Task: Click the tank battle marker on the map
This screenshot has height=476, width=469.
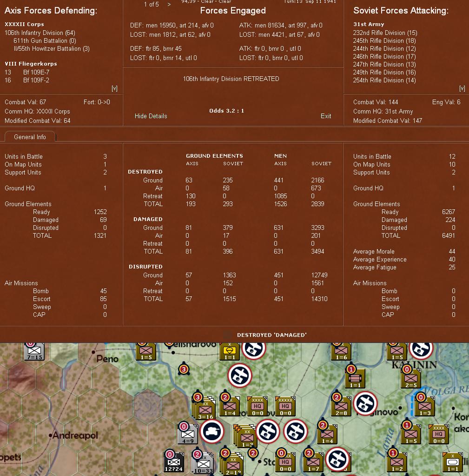Action: 212,431
